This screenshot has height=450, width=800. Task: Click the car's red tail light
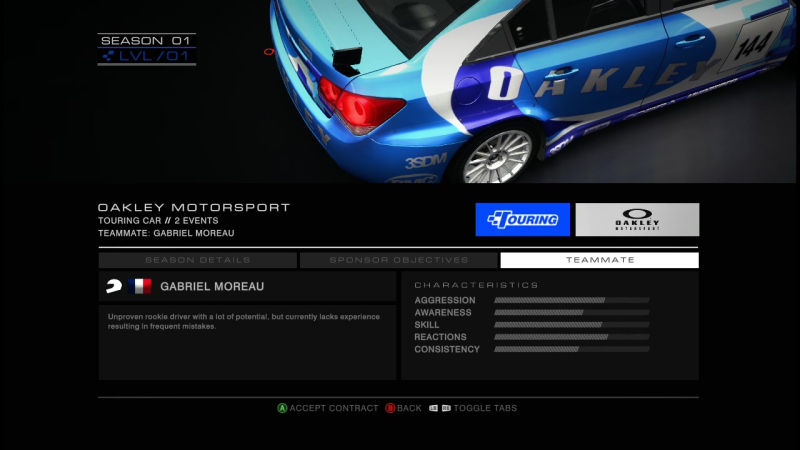(x=360, y=106)
